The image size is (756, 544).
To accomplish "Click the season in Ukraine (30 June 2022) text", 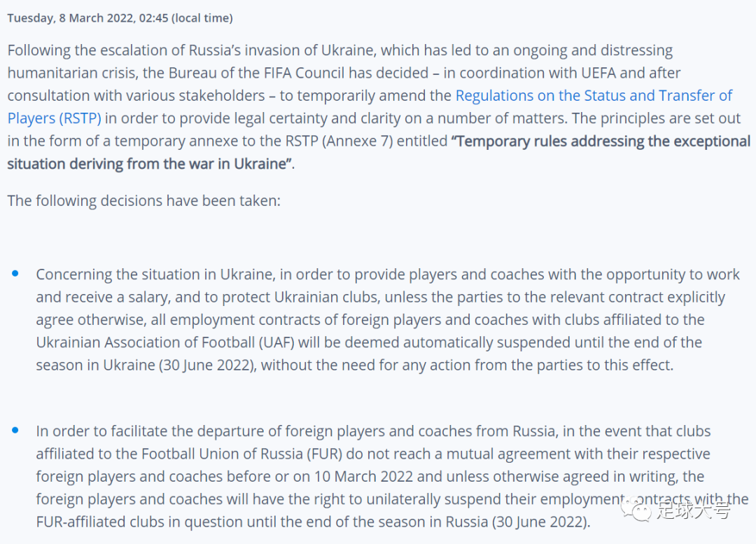I will click(146, 365).
